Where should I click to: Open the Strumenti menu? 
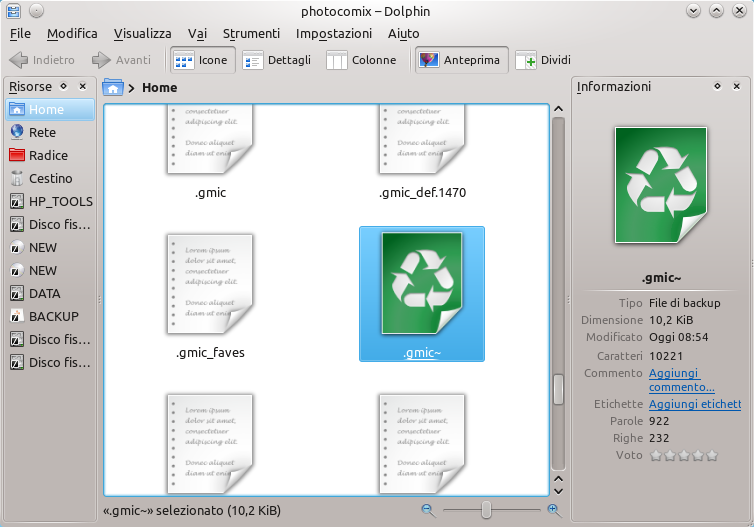pyautogui.click(x=251, y=34)
